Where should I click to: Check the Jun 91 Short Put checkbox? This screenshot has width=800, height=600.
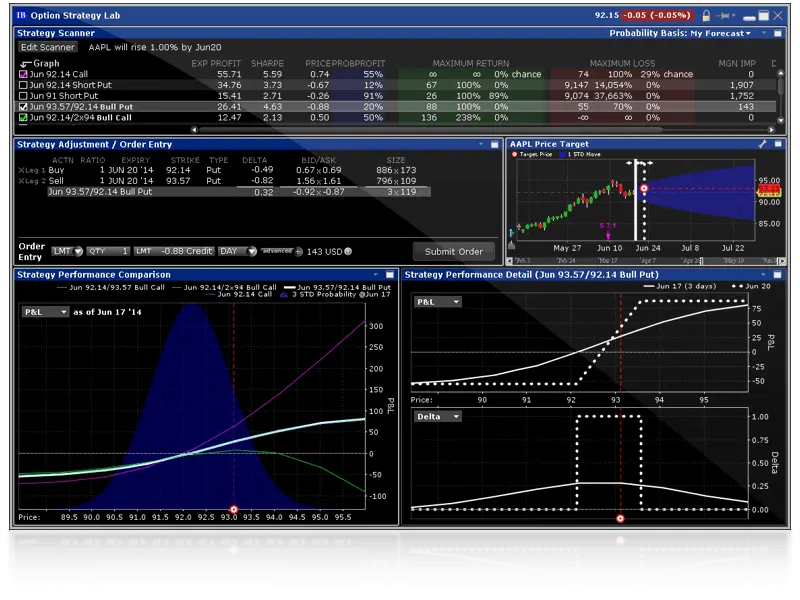23,96
